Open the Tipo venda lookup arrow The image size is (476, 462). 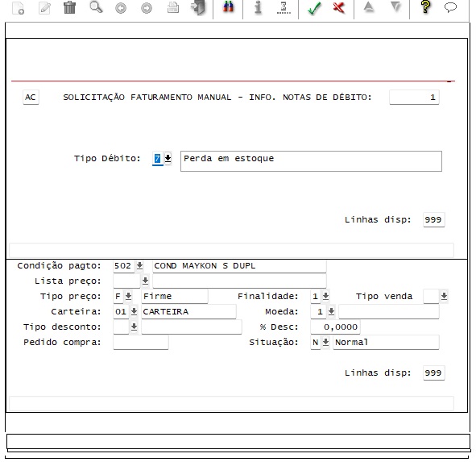click(444, 296)
